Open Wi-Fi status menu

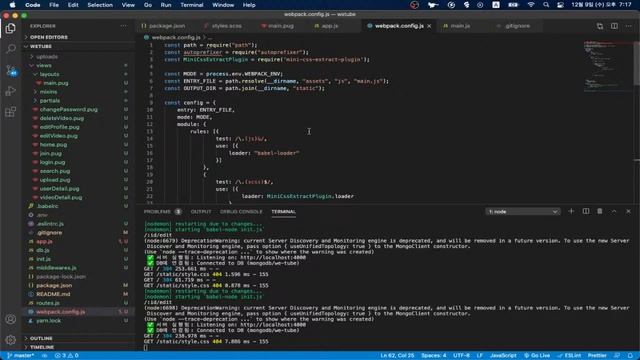531,5
